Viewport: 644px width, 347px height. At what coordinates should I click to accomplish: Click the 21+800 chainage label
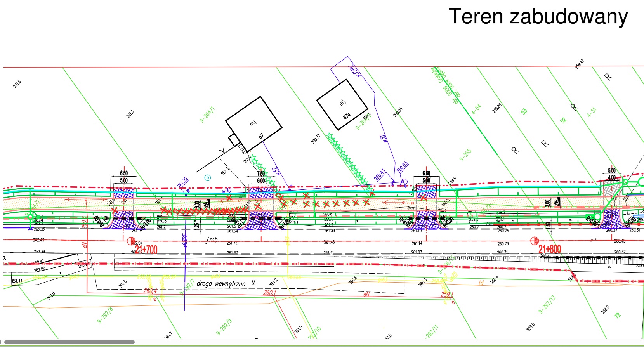point(550,249)
